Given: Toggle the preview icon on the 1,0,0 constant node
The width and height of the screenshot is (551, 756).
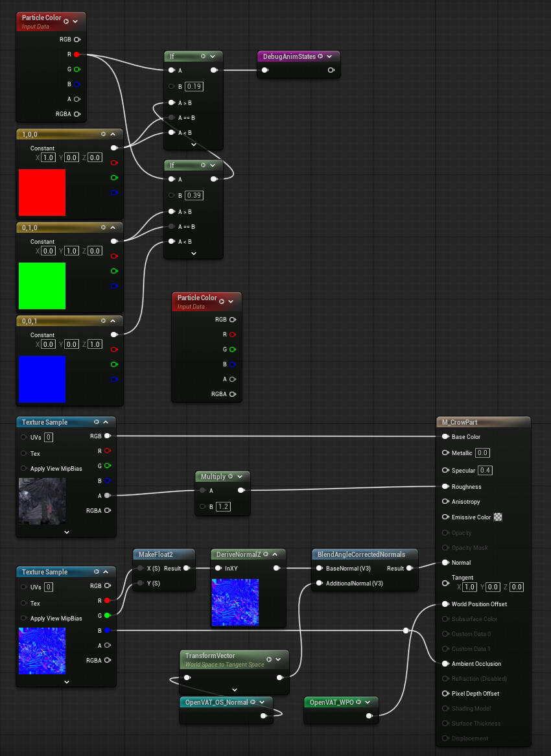Looking at the screenshot, I should click(103, 134).
